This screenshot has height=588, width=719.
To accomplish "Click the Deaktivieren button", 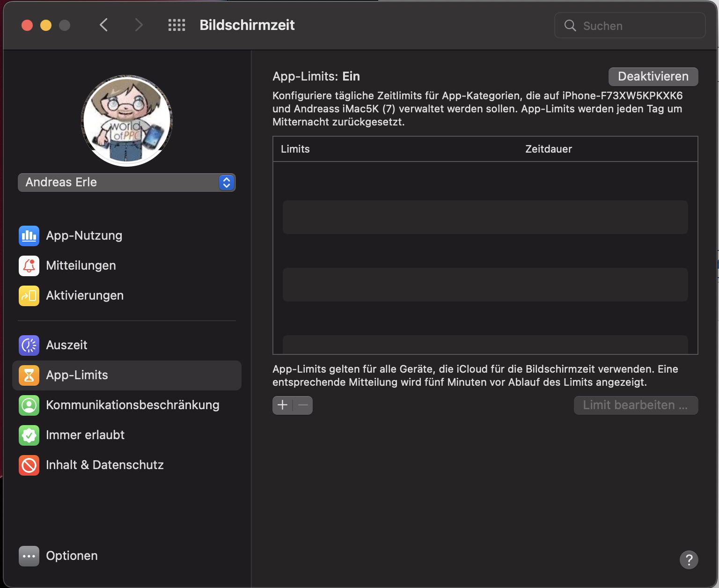I will click(x=653, y=76).
